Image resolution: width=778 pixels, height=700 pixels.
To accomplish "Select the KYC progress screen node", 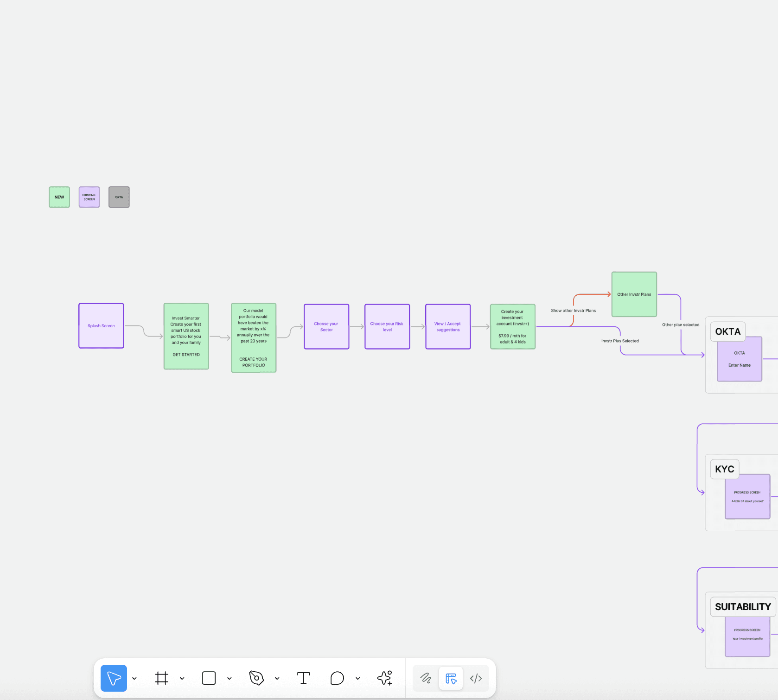I will coord(747,496).
